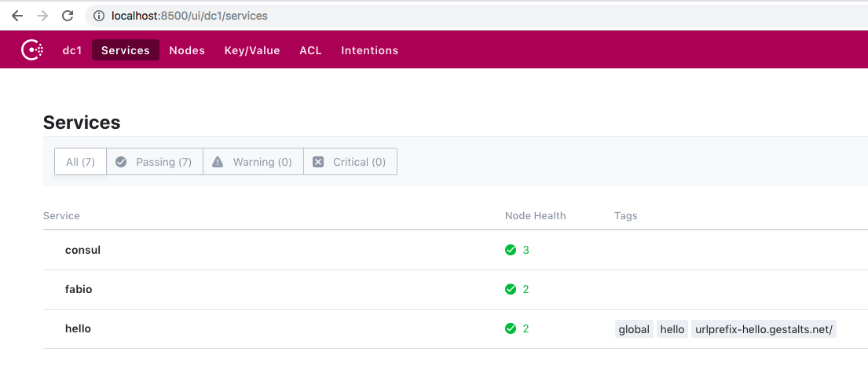Viewport: 868px width, 374px height.
Task: Open the Nodes tab
Action: point(187,50)
